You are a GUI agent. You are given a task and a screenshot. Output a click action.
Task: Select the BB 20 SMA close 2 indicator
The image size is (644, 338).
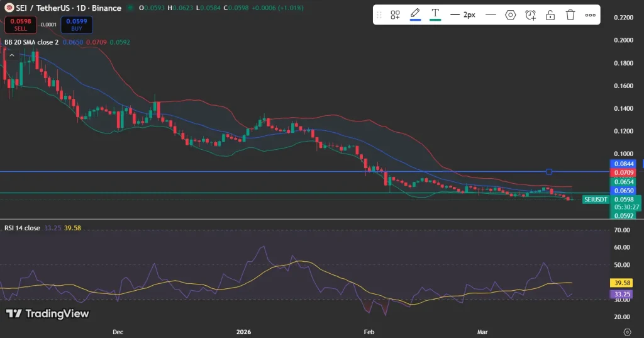(x=31, y=42)
